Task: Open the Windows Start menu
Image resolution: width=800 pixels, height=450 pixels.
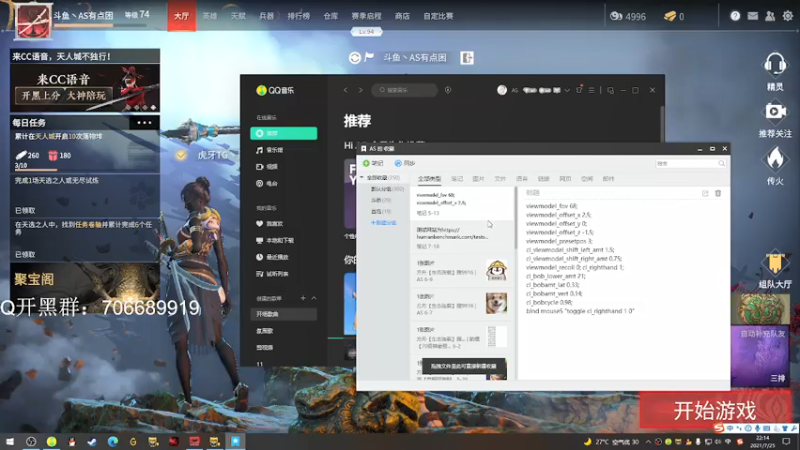Action: click(x=10, y=441)
